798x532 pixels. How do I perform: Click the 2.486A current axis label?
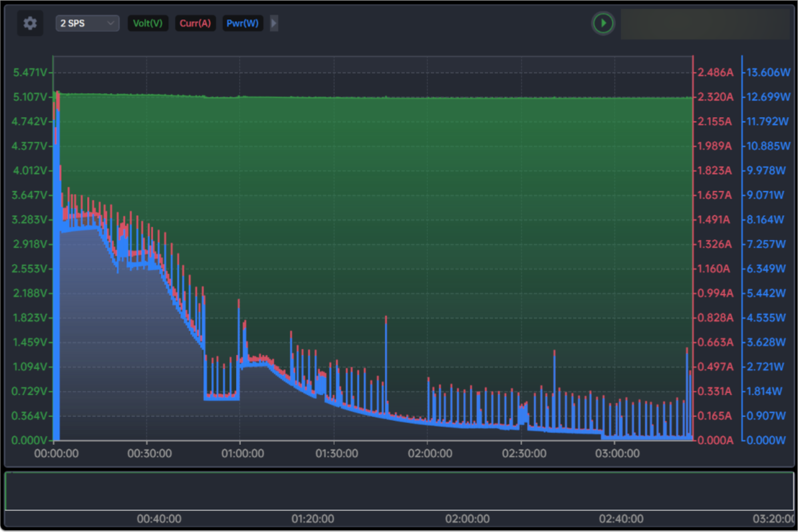[x=716, y=72]
